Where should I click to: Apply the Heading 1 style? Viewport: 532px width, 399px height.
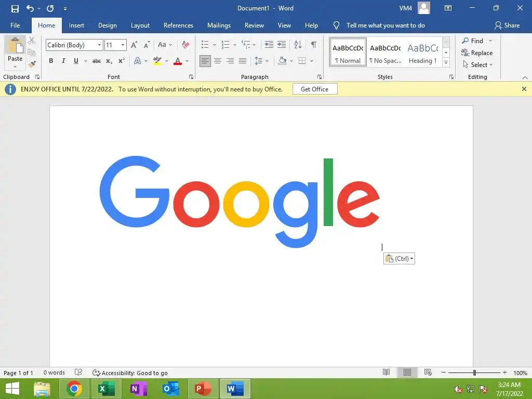coord(422,52)
